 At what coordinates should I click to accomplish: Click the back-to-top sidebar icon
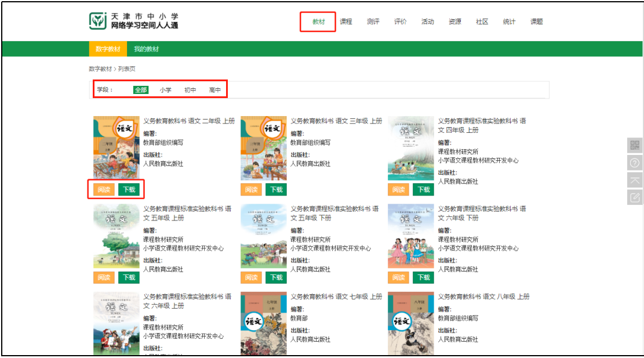click(635, 180)
